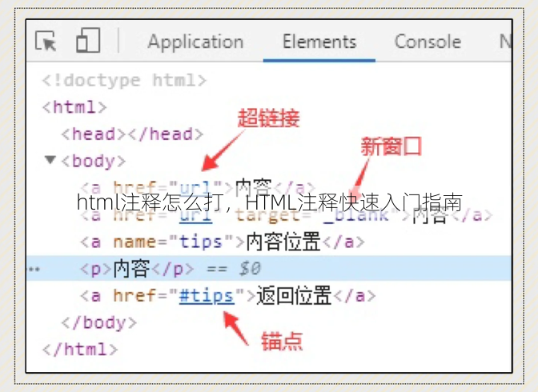Click the == $0 console reference

pos(234,269)
